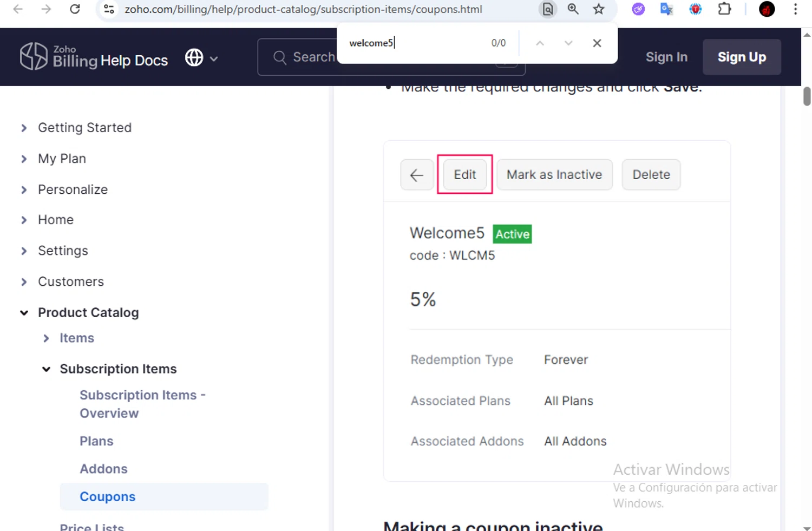Open the zoom magnifier icon in address bar
Image resolution: width=812 pixels, height=531 pixels.
[573, 9]
